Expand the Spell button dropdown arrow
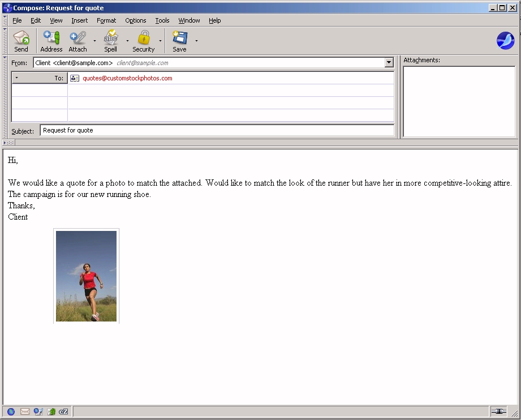 (127, 41)
